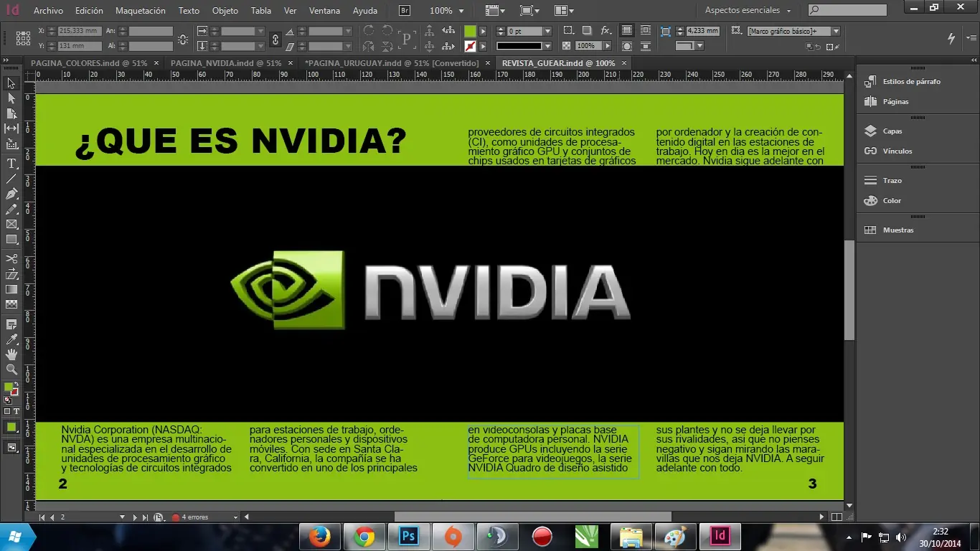Click the Apply Color green swatch in toolbox
Viewport: 980px width, 551px height.
point(11,427)
